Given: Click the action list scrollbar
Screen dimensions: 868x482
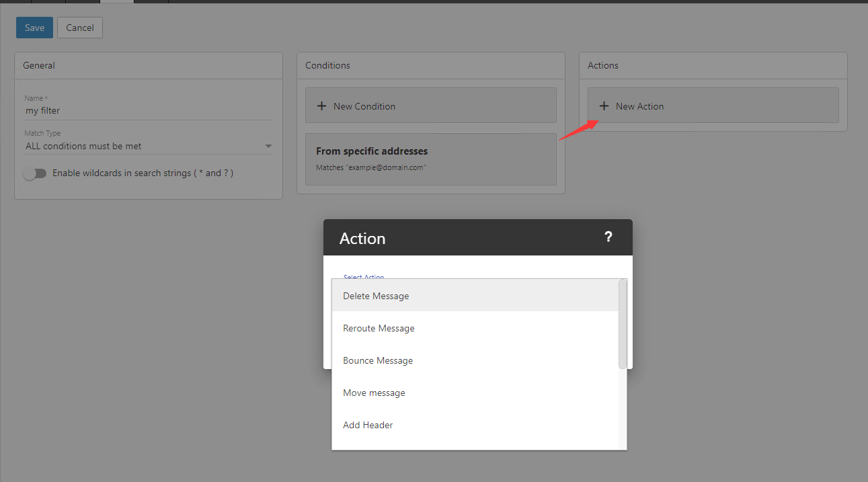Looking at the screenshot, I should 623,325.
